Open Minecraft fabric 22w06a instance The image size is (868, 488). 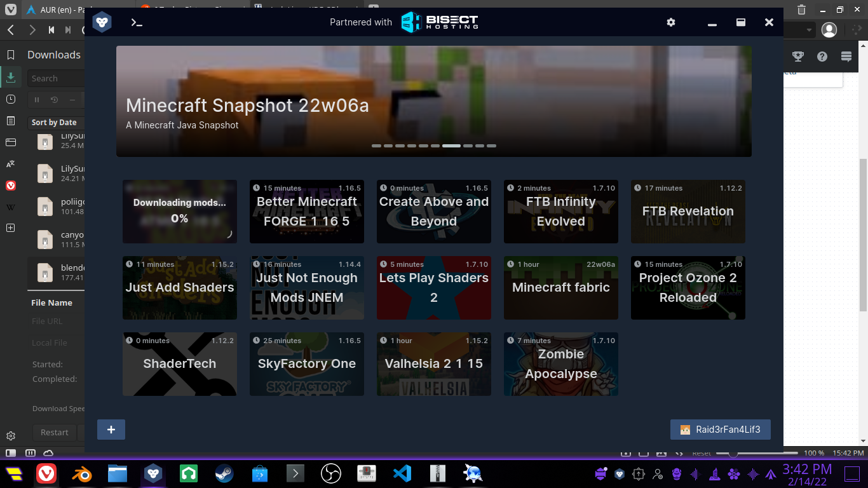[561, 288]
